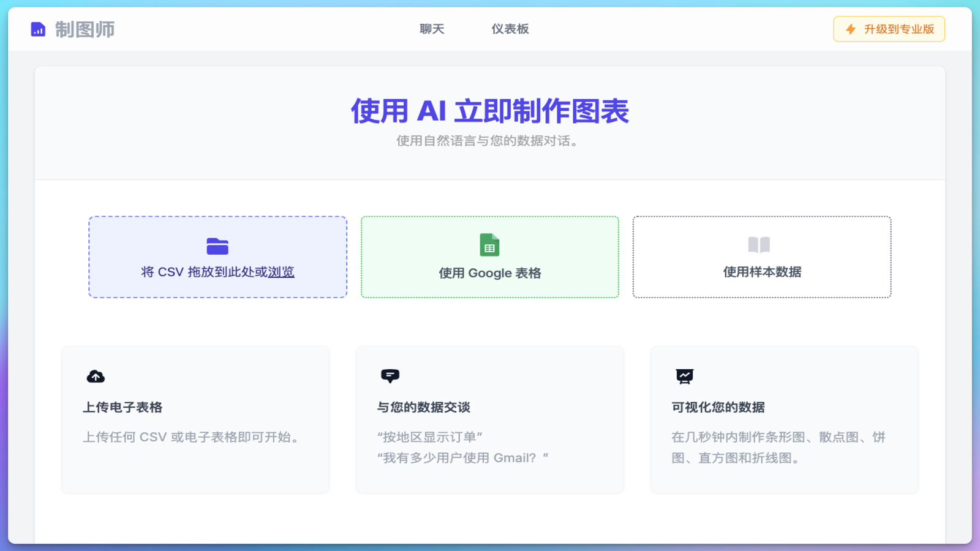Screen dimensions: 980x551
Task: Select the 使用 Google 表格 option card
Action: coord(489,257)
